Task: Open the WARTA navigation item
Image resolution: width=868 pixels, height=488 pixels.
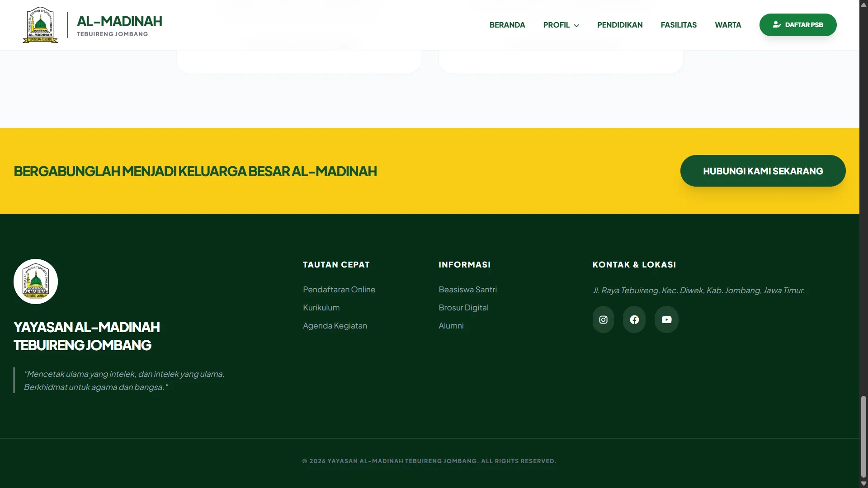Action: pyautogui.click(x=727, y=25)
